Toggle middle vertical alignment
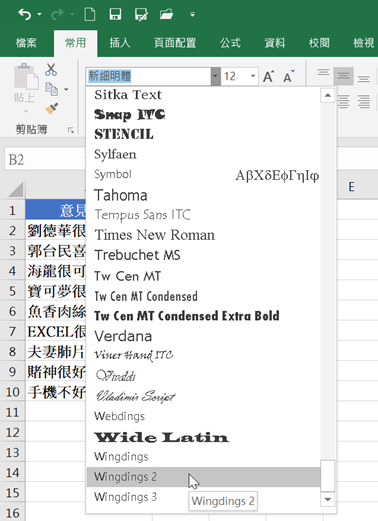The width and height of the screenshot is (378, 521). pos(343,76)
